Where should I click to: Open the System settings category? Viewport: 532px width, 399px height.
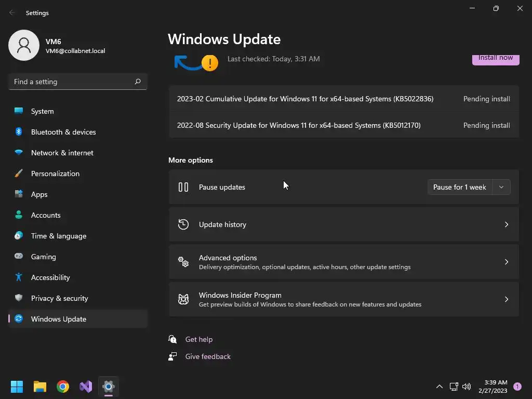point(78,111)
